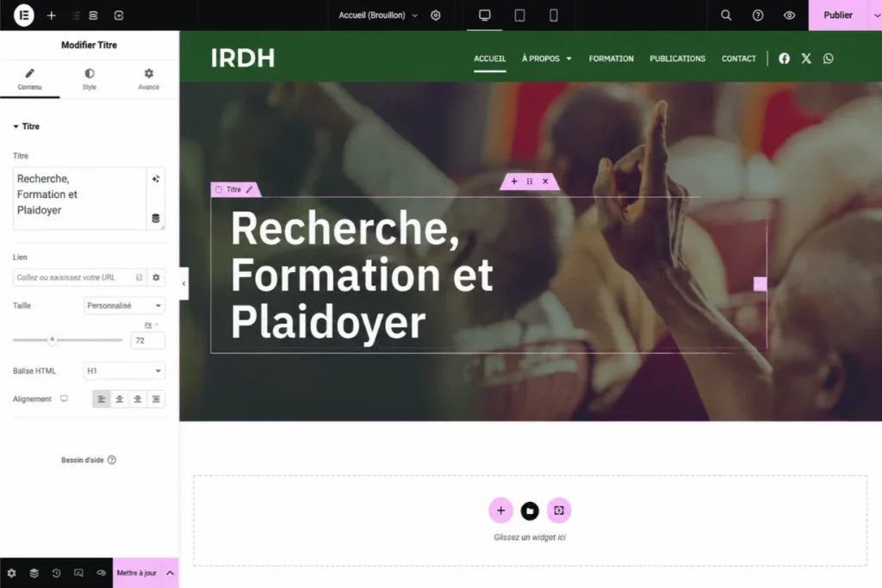882x588 pixels.
Task: Open link options gear icon
Action: click(157, 277)
